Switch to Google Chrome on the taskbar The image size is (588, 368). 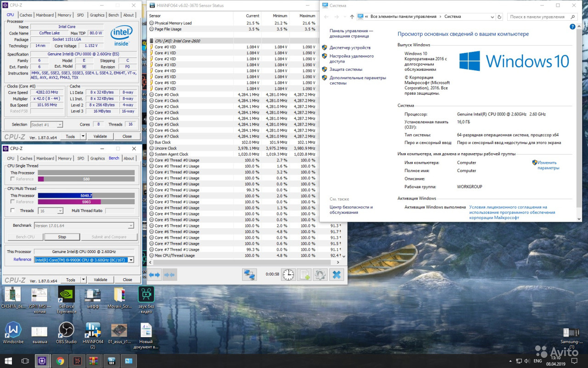pos(60,361)
